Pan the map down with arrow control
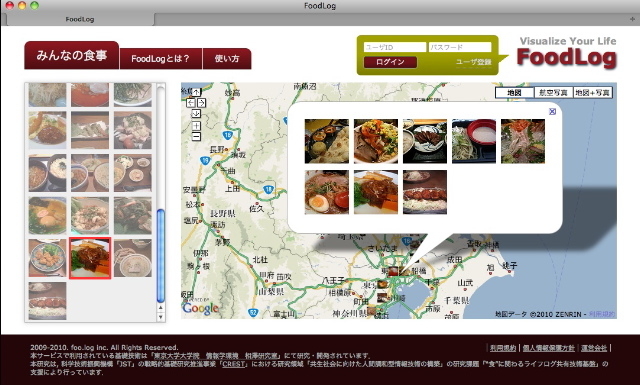This screenshot has width=640, height=385. [196, 114]
